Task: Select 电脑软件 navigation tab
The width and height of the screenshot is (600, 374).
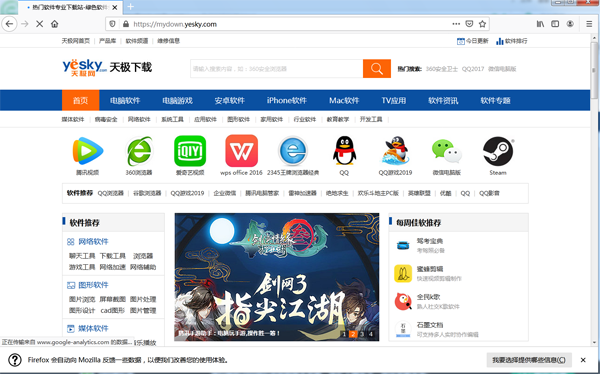Action: pos(125,100)
